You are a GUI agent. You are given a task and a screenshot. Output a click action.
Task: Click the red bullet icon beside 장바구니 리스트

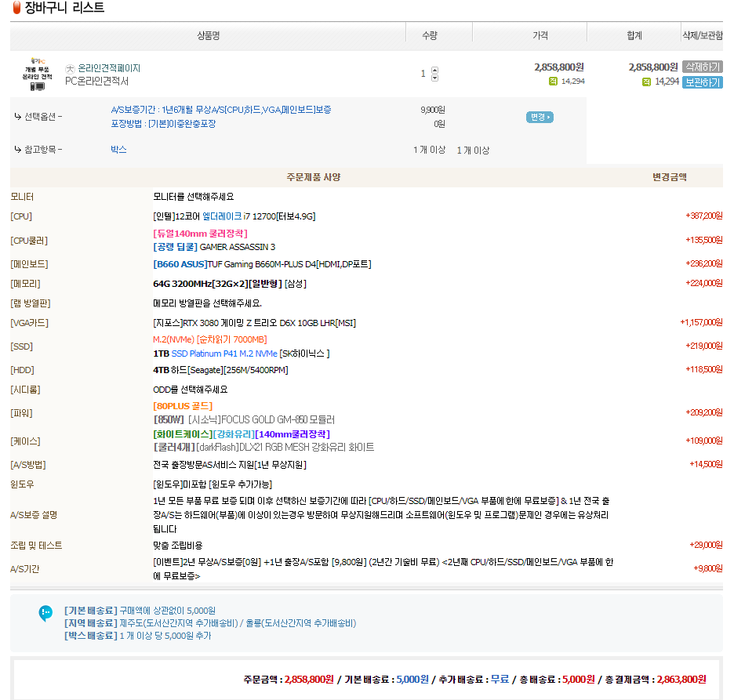(16, 7)
